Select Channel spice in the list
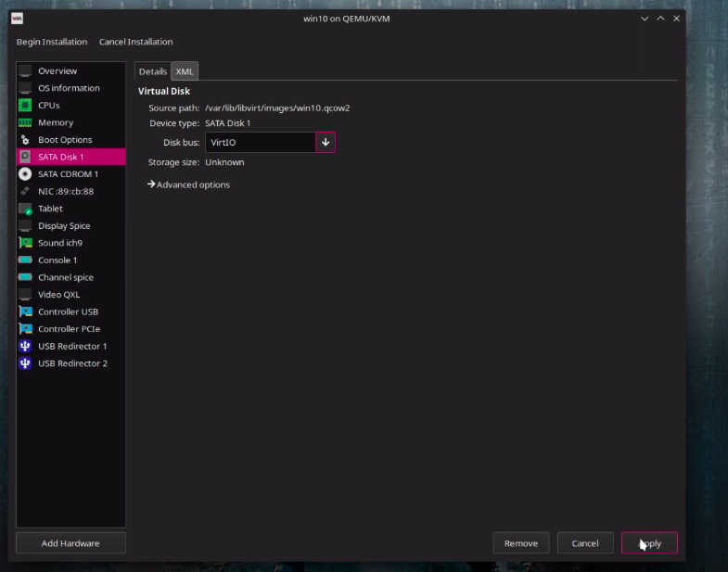 click(x=71, y=277)
